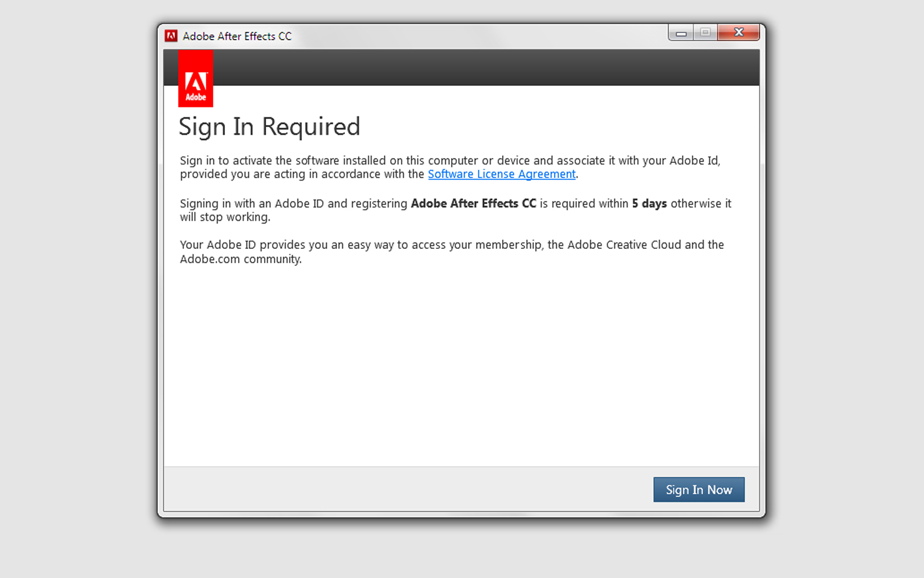The width and height of the screenshot is (924, 578).
Task: Click the disabled maximize window button
Action: pyautogui.click(x=705, y=33)
